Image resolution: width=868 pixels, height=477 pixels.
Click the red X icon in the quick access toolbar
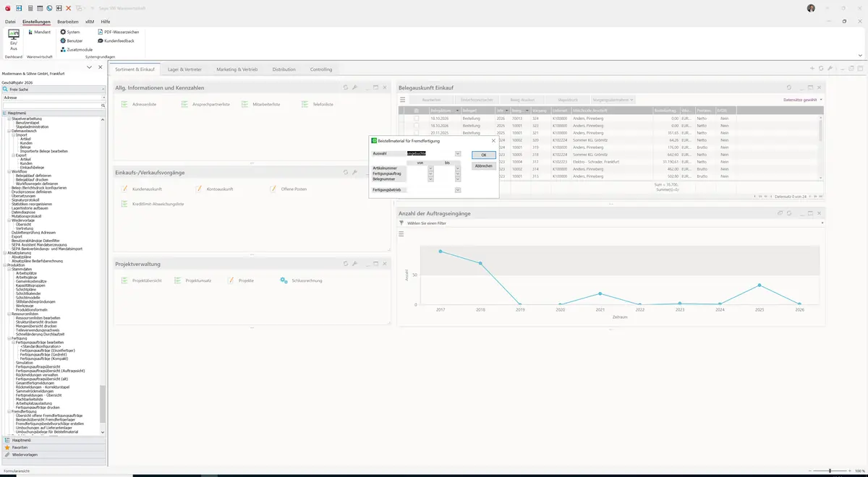pyautogui.click(x=69, y=8)
